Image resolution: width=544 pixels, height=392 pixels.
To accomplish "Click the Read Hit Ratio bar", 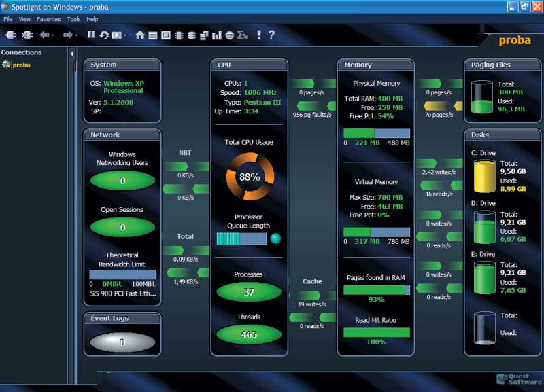I will pyautogui.click(x=377, y=332).
